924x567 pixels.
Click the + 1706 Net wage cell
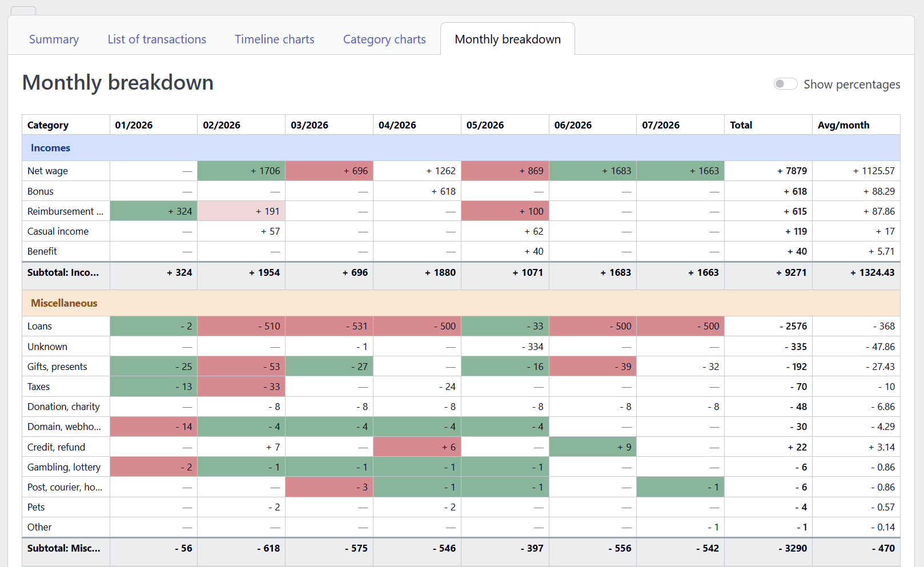[x=241, y=171]
